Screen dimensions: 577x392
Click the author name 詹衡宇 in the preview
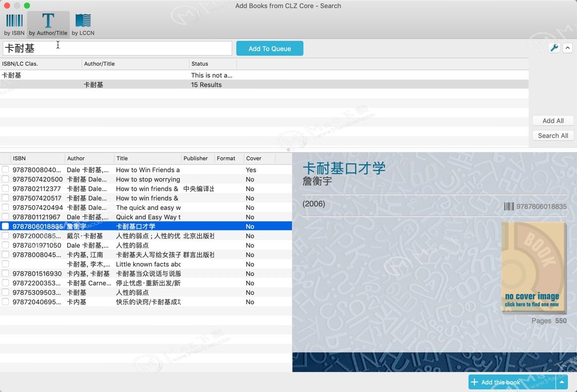[317, 181]
